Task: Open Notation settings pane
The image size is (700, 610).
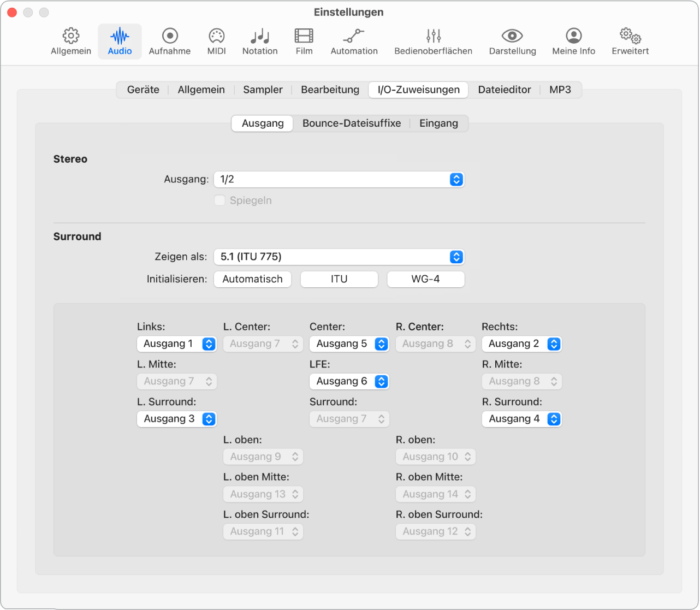Action: click(260, 42)
